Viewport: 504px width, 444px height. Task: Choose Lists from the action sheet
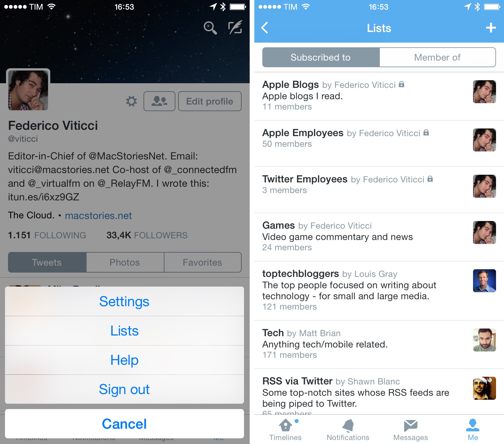pos(125,331)
